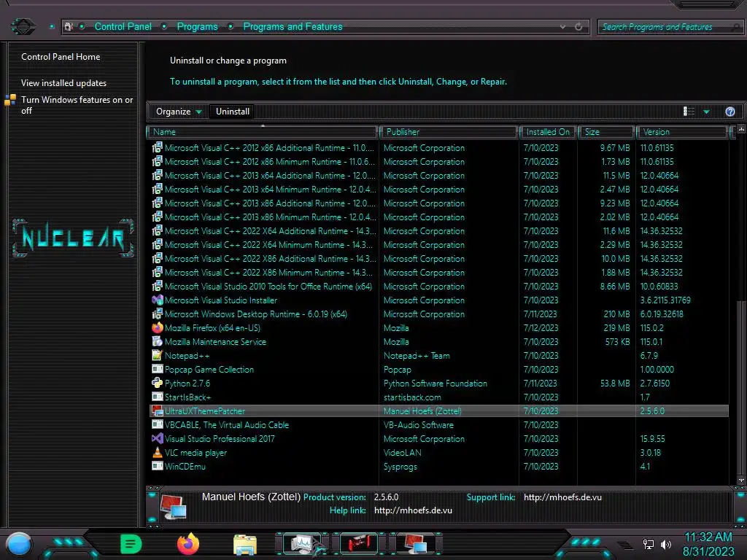Click version 115.0.2 cell

[x=651, y=327]
